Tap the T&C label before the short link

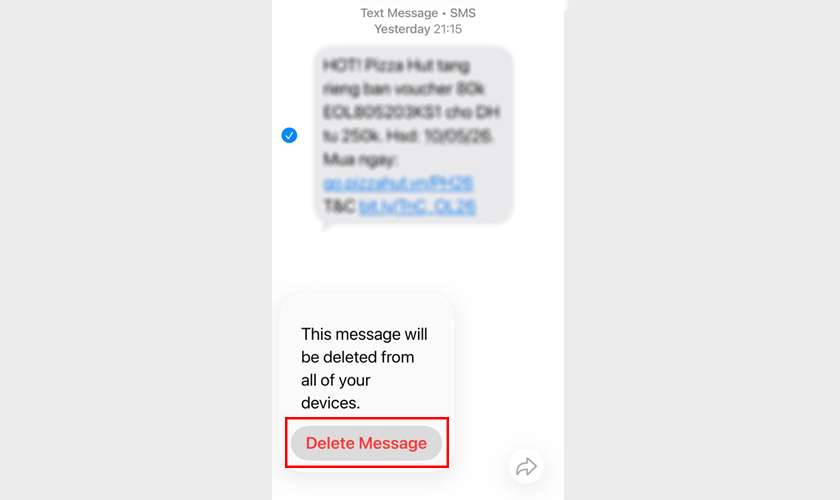pos(339,206)
